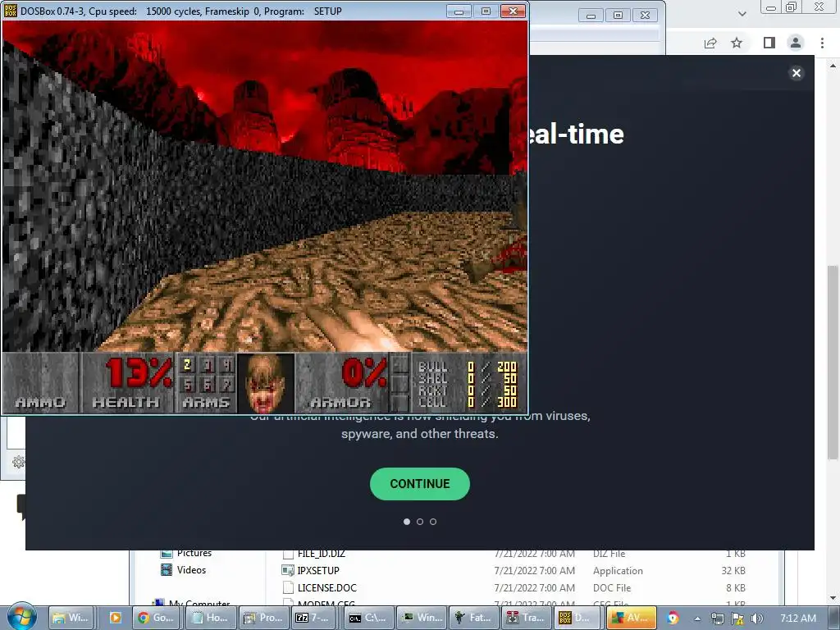This screenshot has height=630, width=840.
Task: Click the volume speaker tray icon
Action: click(x=757, y=619)
